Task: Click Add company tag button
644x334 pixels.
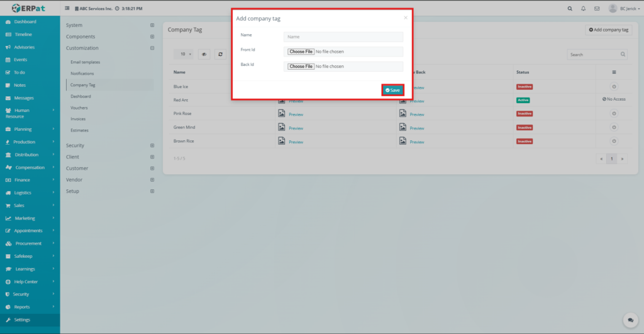Action: point(608,30)
